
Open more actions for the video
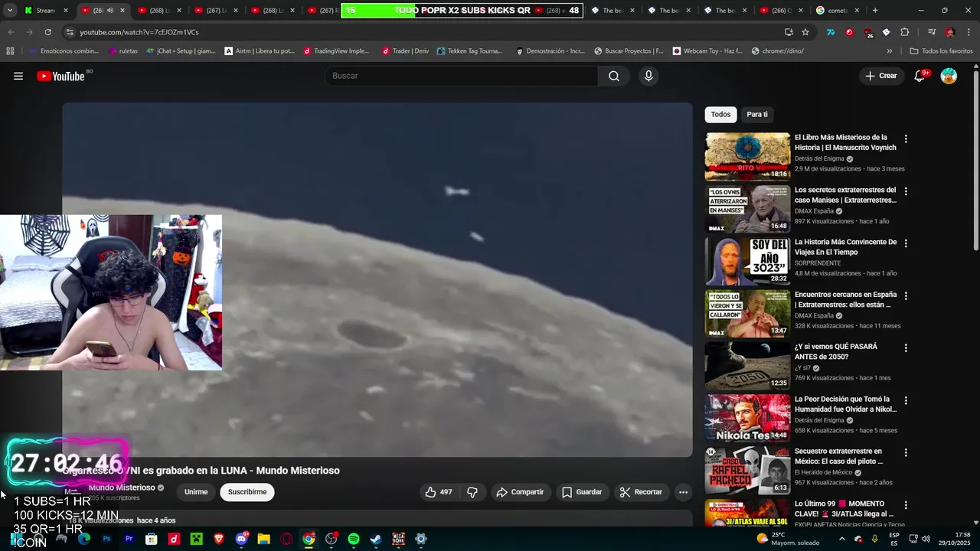(x=683, y=492)
